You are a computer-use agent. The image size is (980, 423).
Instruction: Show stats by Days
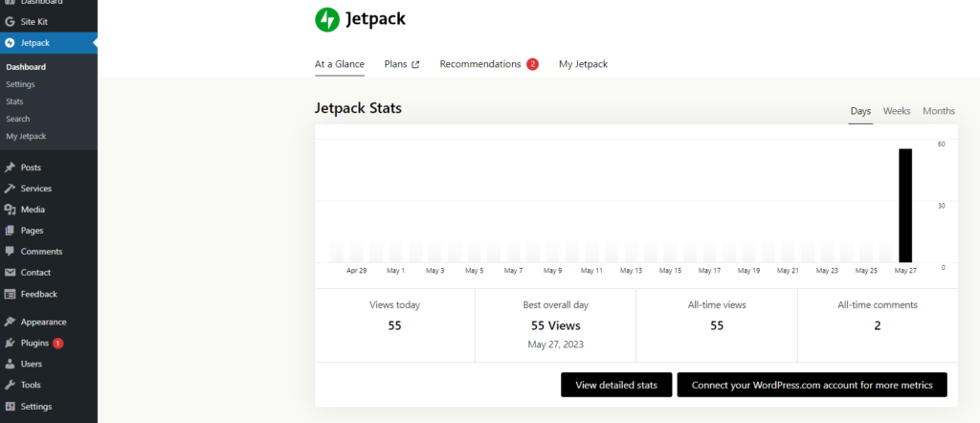pyautogui.click(x=860, y=111)
